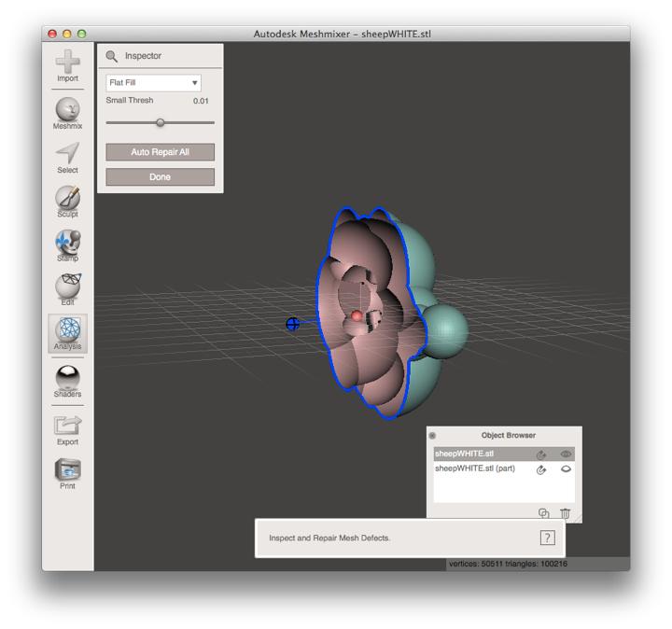The width and height of the screenshot is (672, 629).
Task: Open the Edit tool
Action: pos(67,287)
